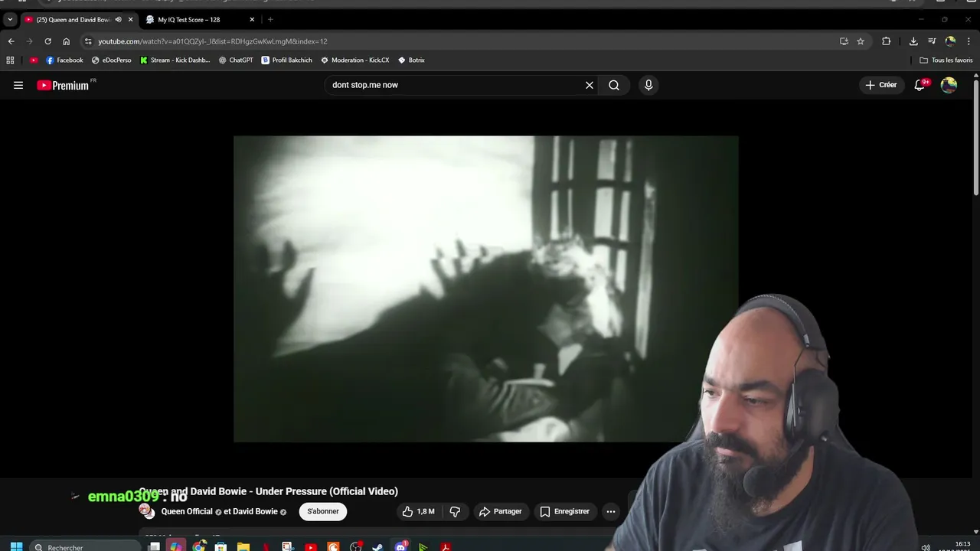Clear the YouTube search text
Screen dimensions: 980x551
(590, 85)
